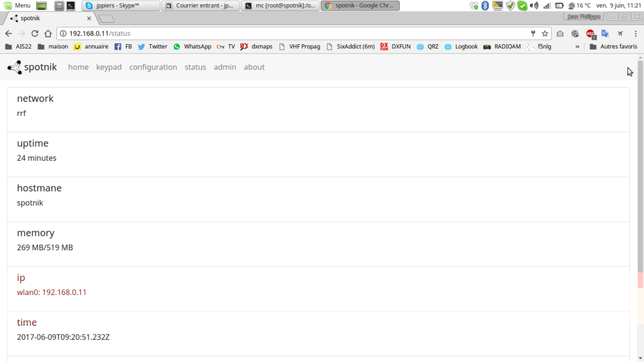Click the Google Translate extension icon
Image resolution: width=644 pixels, height=362 pixels.
point(605,34)
